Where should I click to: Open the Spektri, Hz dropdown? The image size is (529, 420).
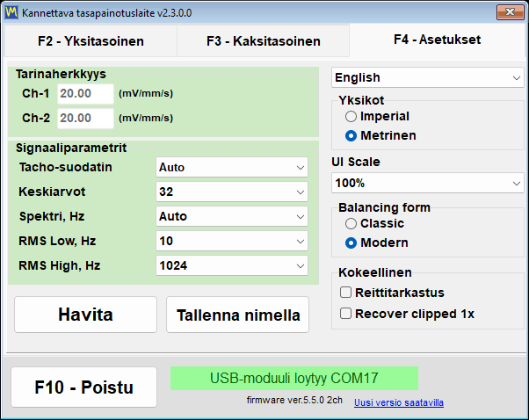point(232,216)
